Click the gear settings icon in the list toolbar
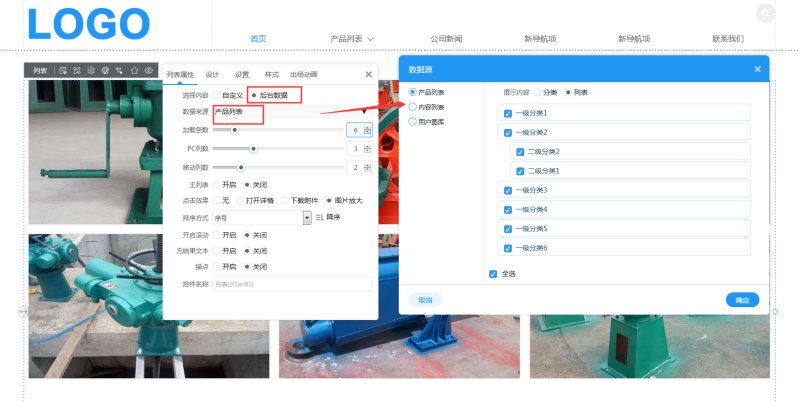The width and height of the screenshot is (800, 401). 91,71
